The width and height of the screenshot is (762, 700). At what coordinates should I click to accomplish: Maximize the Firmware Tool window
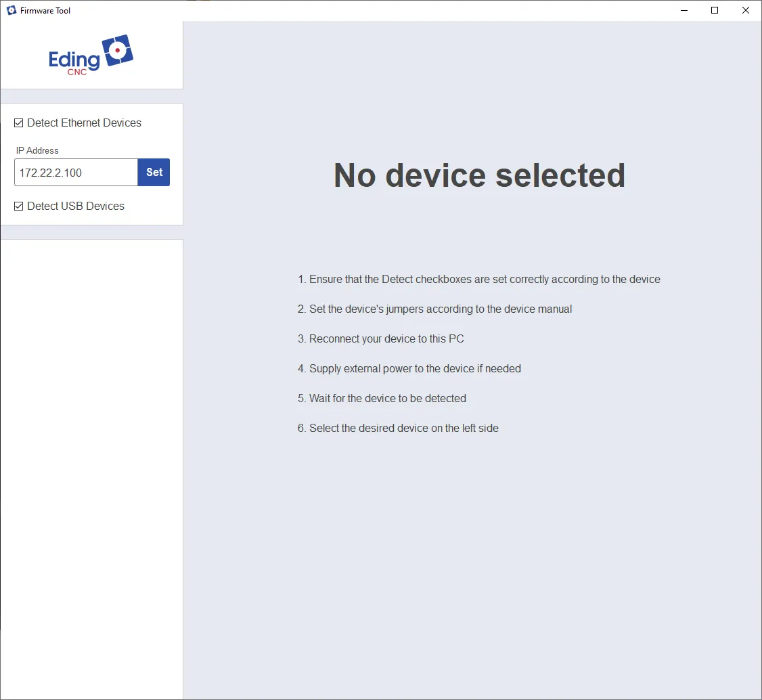click(x=715, y=10)
